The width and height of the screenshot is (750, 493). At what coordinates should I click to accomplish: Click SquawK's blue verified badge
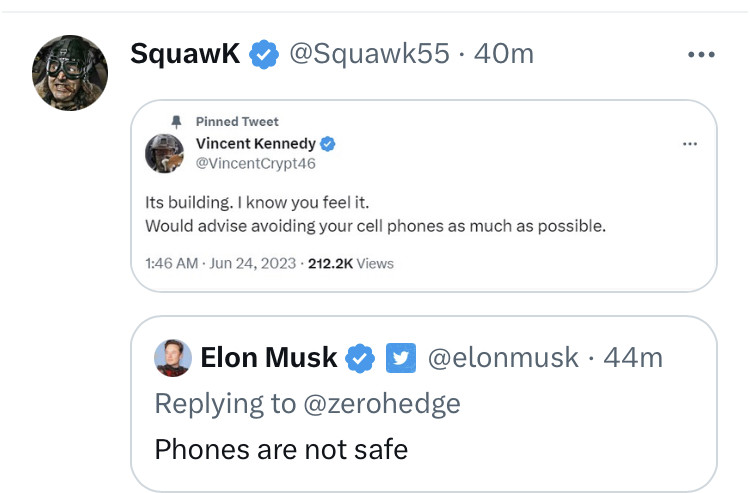[263, 54]
